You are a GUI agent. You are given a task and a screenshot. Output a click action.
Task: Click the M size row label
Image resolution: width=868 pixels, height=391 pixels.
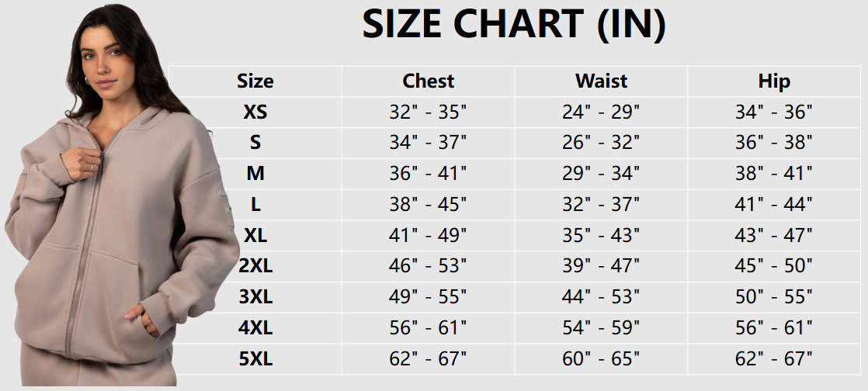(255, 174)
